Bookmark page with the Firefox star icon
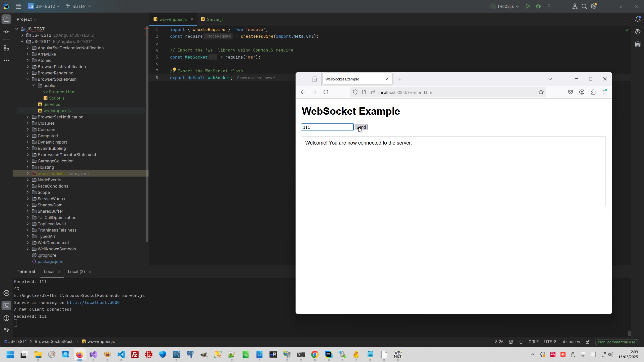 (541, 92)
